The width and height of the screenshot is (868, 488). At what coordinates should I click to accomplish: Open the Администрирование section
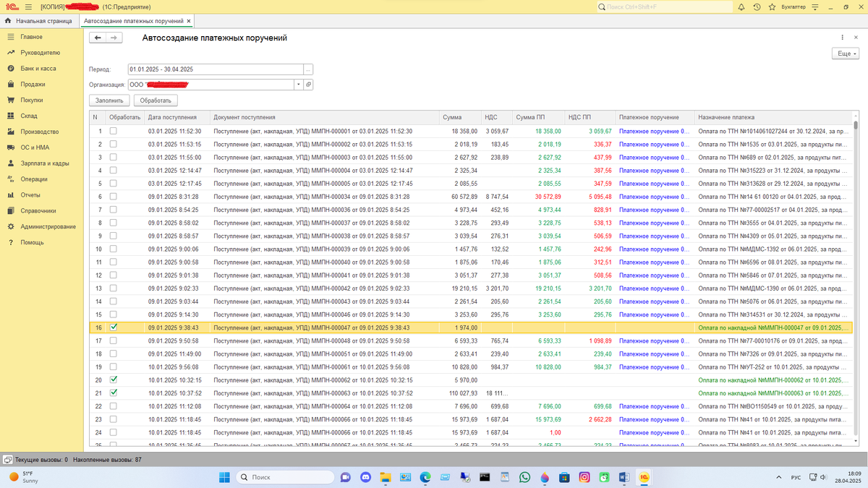coord(48,226)
